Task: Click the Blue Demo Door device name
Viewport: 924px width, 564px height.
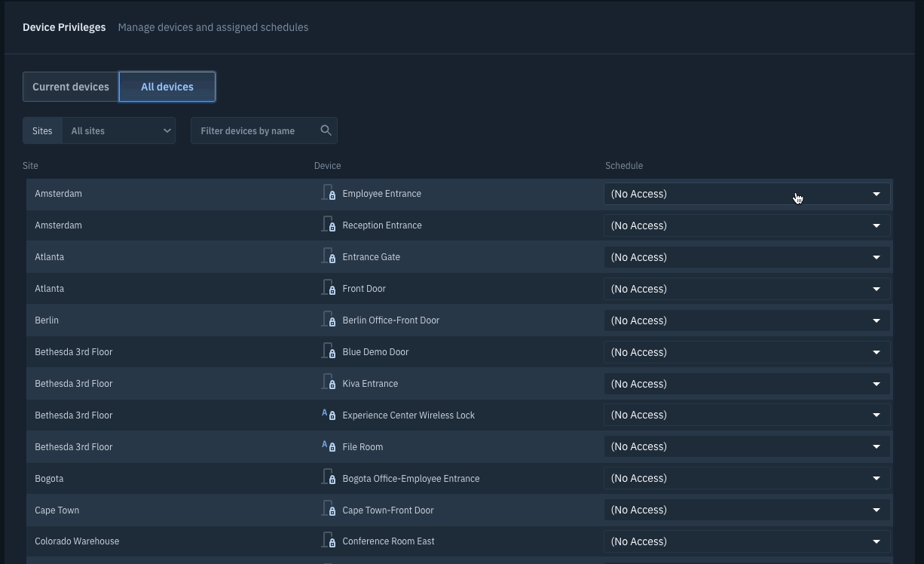Action: (x=375, y=352)
